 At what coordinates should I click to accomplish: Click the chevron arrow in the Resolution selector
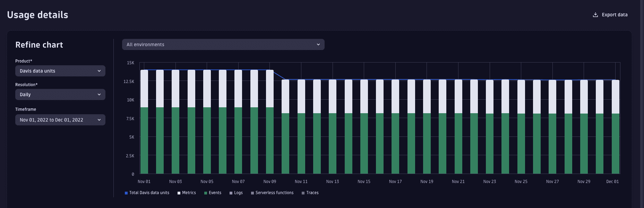(x=99, y=94)
